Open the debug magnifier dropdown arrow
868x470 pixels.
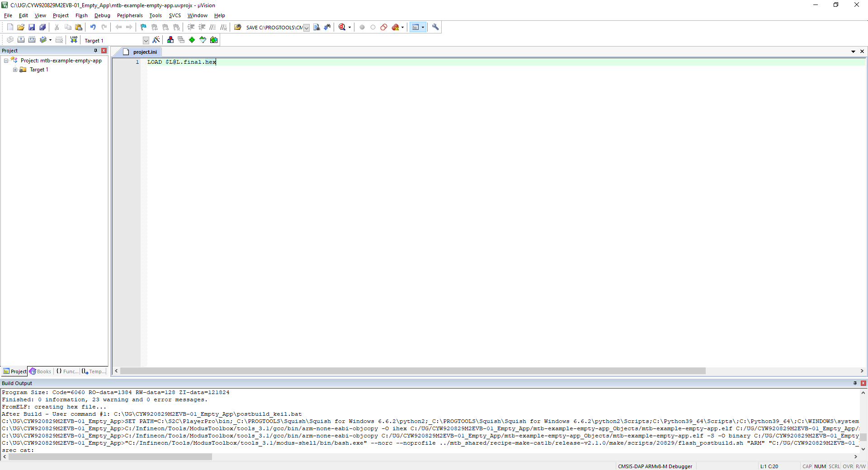click(x=349, y=27)
